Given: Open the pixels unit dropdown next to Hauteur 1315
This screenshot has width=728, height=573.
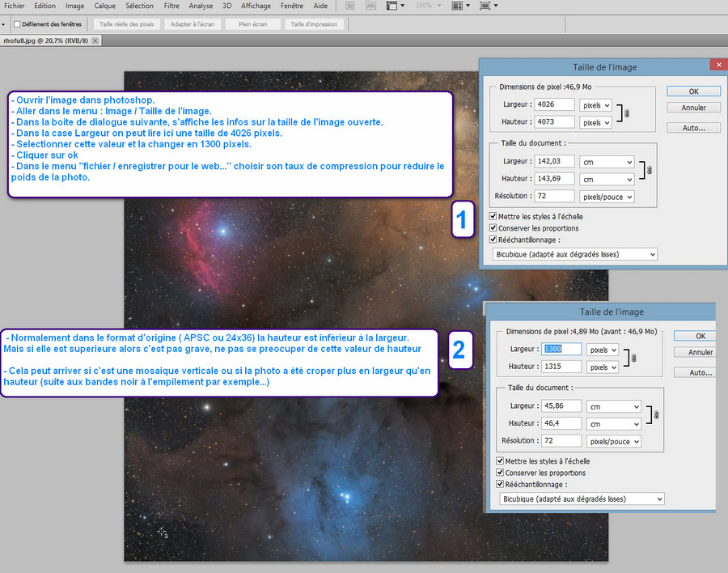Looking at the screenshot, I should tap(603, 367).
